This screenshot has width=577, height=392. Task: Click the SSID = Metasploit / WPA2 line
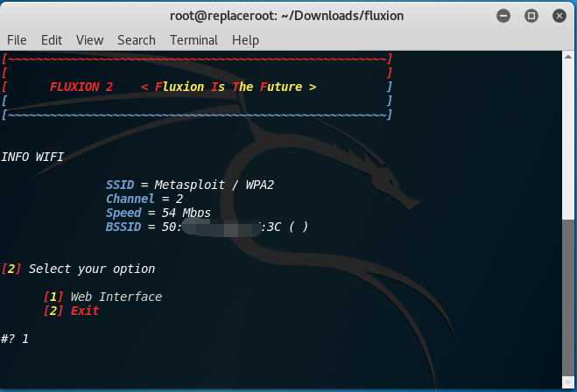click(190, 185)
